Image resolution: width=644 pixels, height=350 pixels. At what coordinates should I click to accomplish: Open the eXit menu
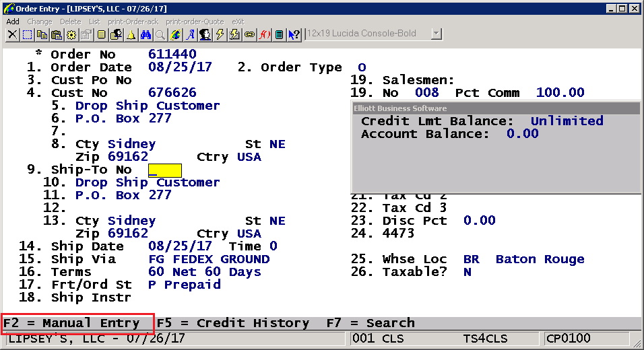point(238,22)
